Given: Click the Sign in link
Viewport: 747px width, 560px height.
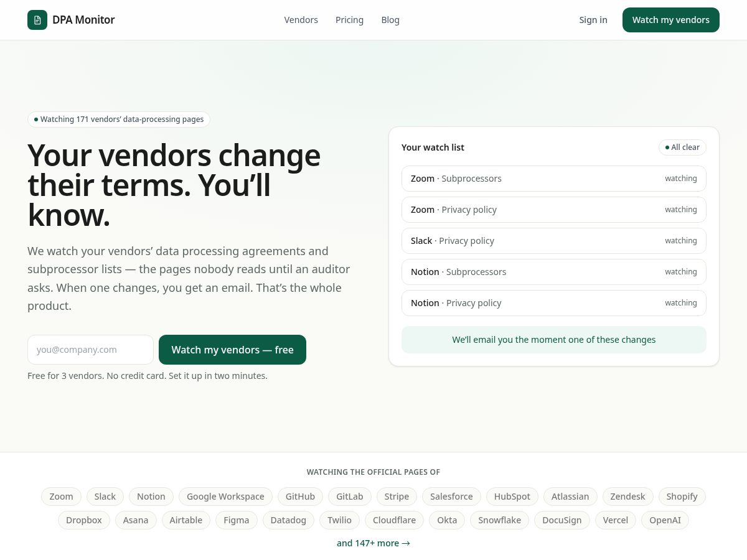Looking at the screenshot, I should tap(593, 20).
